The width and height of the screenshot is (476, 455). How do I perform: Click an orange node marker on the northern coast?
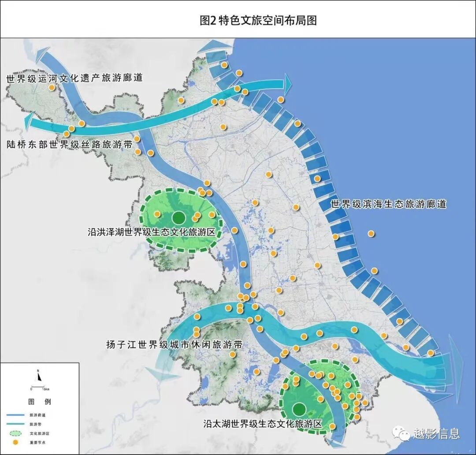pos(239,74)
